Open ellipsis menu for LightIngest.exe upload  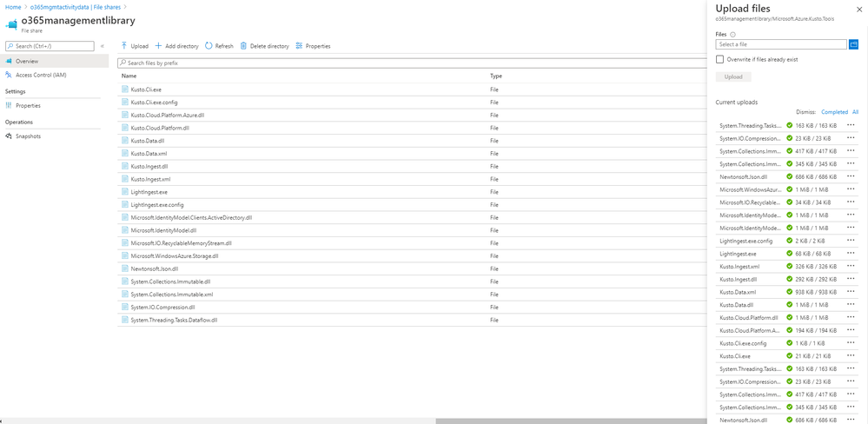click(851, 254)
